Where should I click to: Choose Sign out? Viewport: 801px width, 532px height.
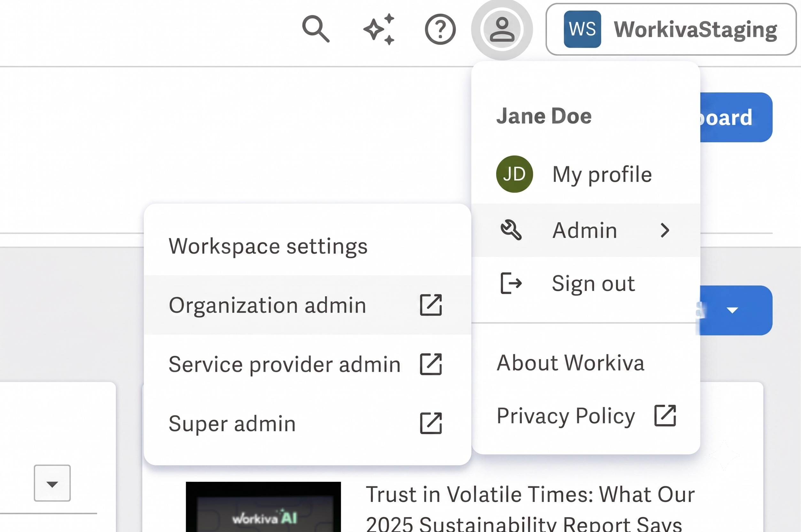(x=586, y=283)
